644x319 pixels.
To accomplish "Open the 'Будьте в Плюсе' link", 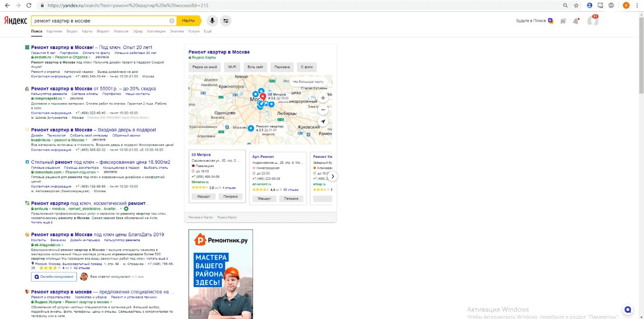I will (x=531, y=21).
